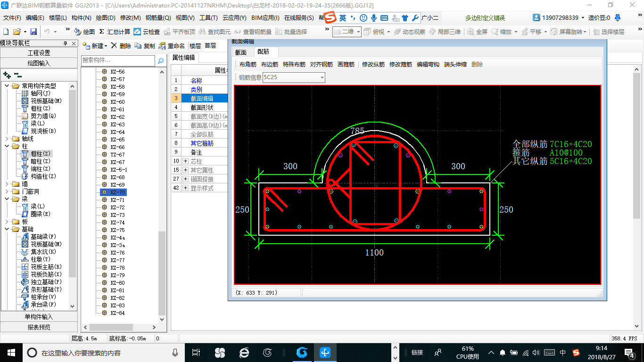Select 独立基础(P) in navigation tree
The image size is (644, 362).
point(46,282)
